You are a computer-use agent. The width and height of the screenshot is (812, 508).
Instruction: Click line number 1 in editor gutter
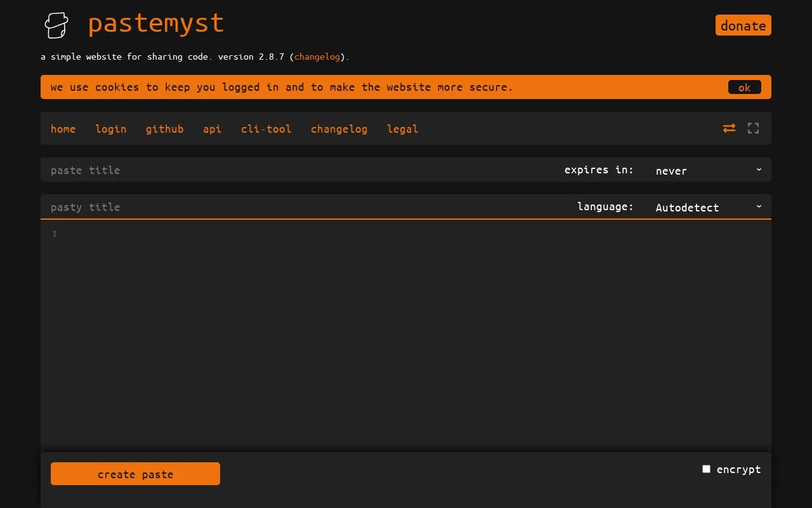[55, 234]
